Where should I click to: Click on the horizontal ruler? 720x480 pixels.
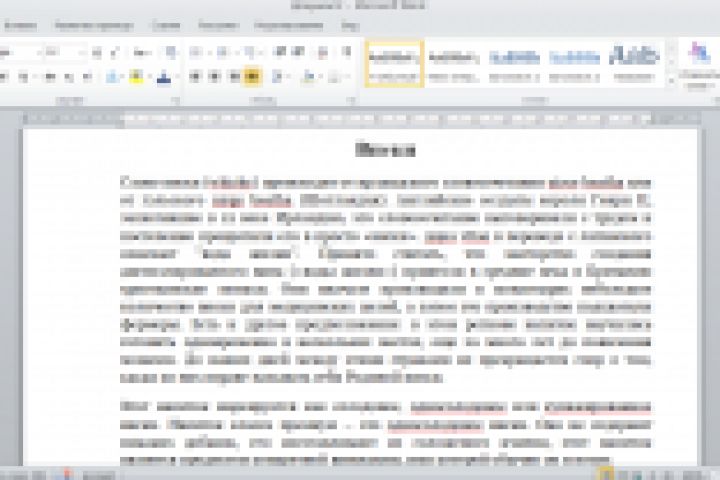[x=360, y=119]
